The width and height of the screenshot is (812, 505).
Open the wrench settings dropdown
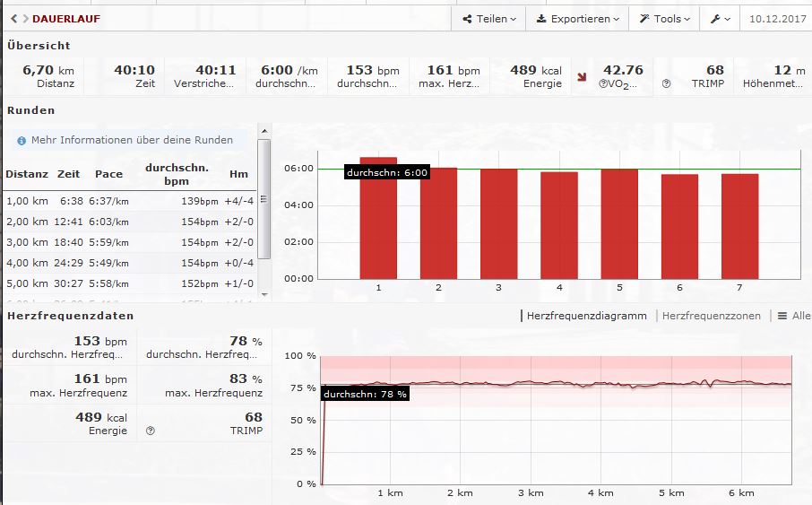(720, 19)
